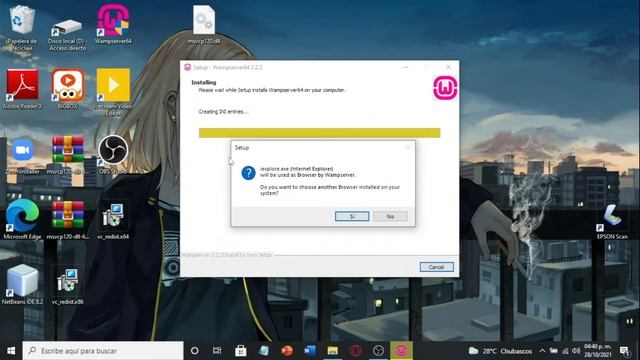Launch the Wampserver64 desktop shortcut

(113, 24)
